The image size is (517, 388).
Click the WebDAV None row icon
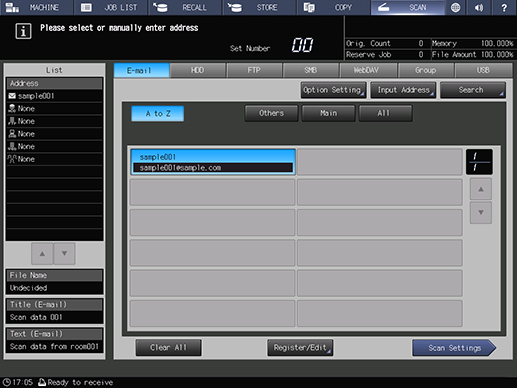click(12, 147)
